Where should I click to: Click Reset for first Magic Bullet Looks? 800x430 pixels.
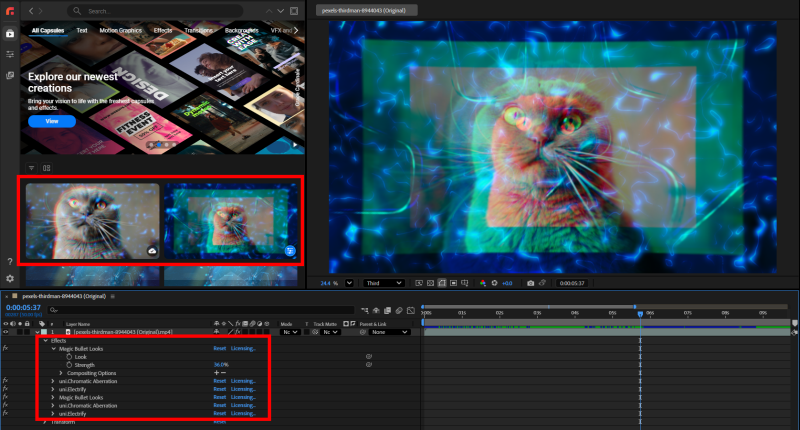(x=219, y=349)
